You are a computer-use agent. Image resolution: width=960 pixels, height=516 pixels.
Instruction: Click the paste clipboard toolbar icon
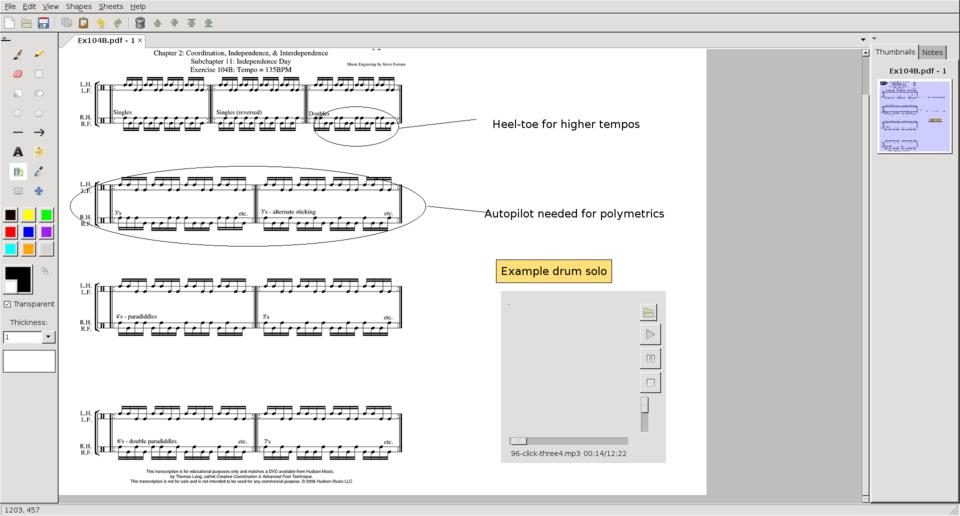point(84,22)
